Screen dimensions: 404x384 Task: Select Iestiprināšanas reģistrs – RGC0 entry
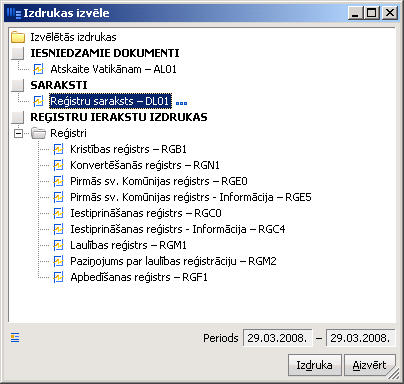click(x=146, y=213)
